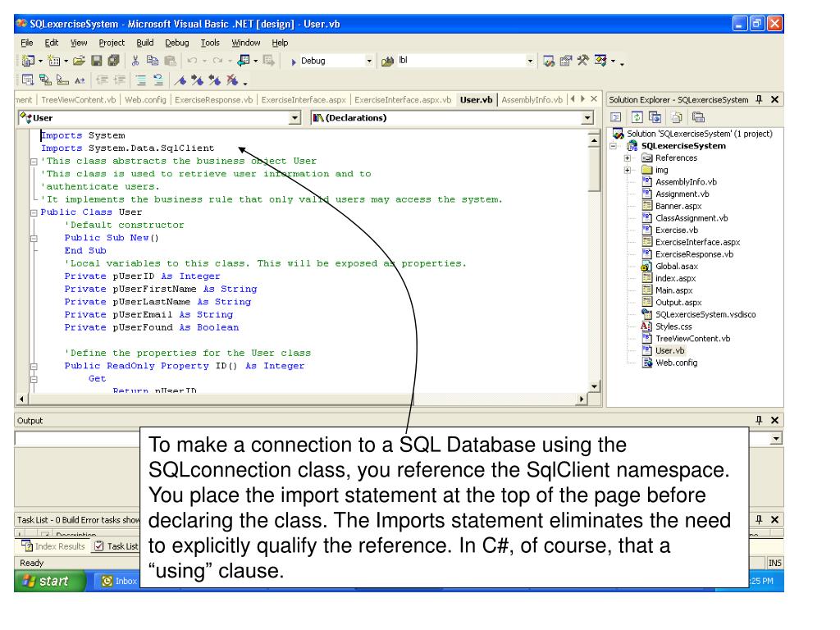This screenshot has height=630, width=840.
Task: Open the find combo box dropdown containing 'lbl'
Action: tap(530, 61)
